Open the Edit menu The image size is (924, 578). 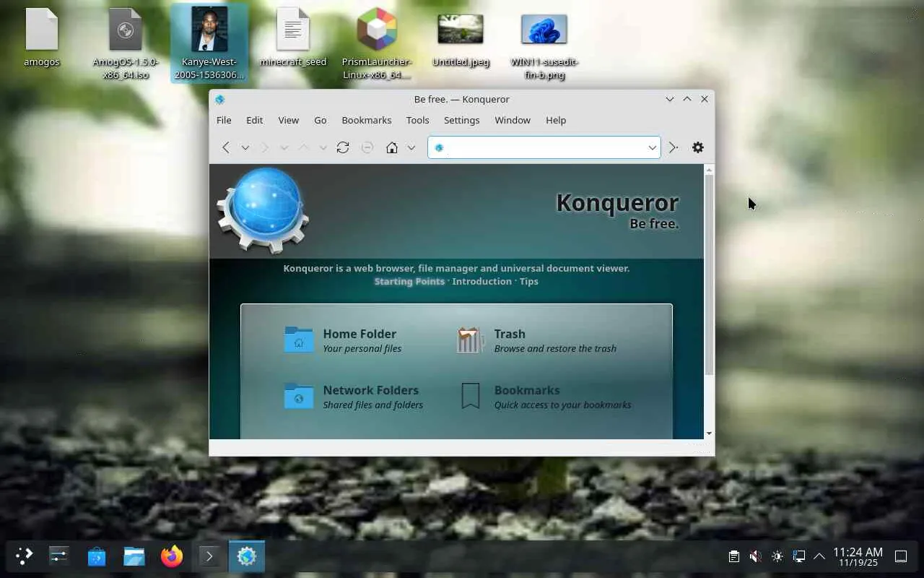[254, 121]
